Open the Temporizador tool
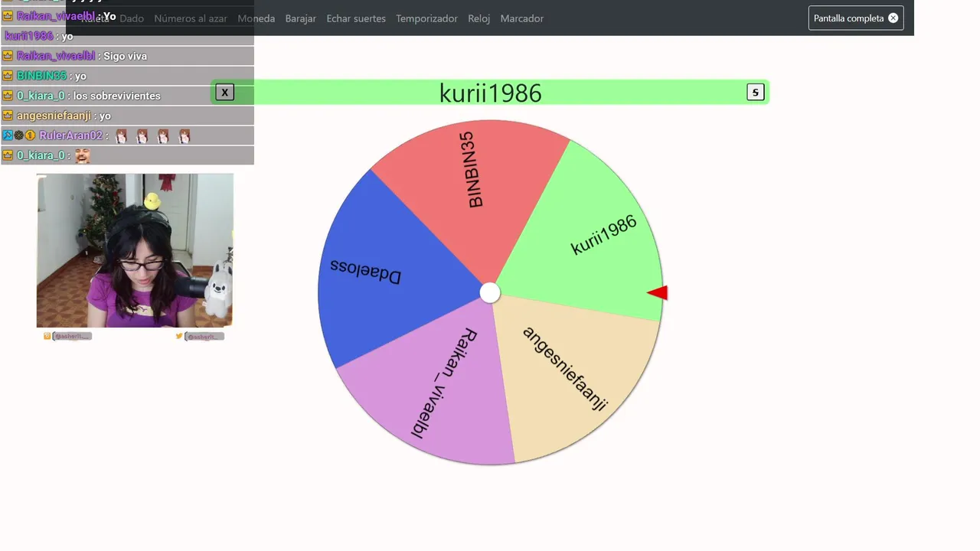Screen dimensions: 980x551 (426, 18)
